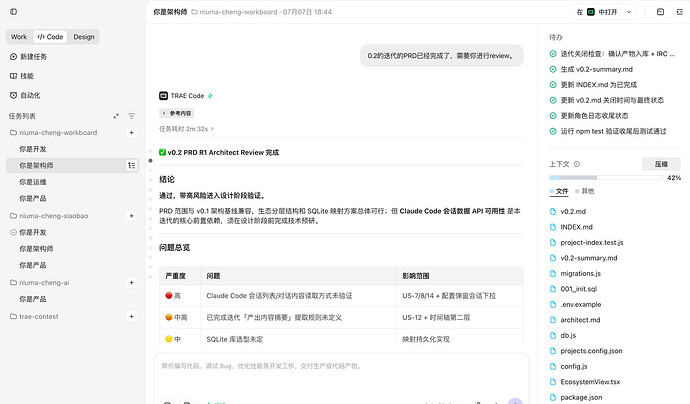Screen dimensions: 690x404
Task: Click the .env.example file name
Action: 580,305
